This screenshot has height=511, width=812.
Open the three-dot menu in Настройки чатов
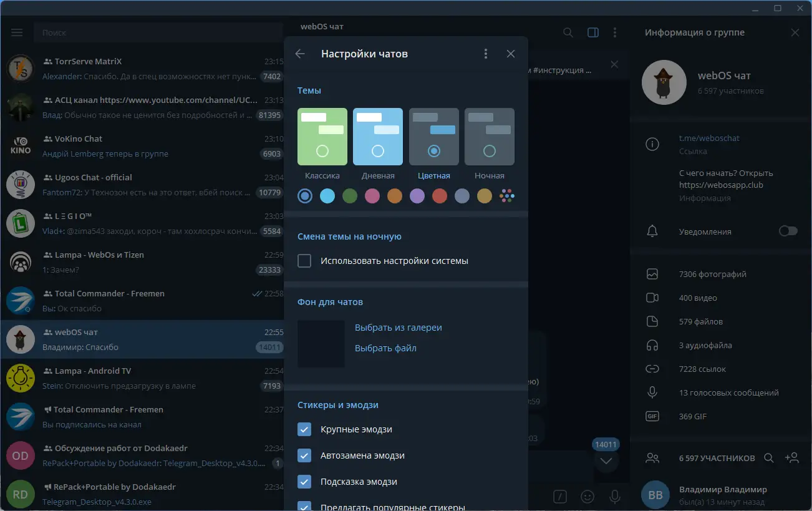[x=486, y=54]
